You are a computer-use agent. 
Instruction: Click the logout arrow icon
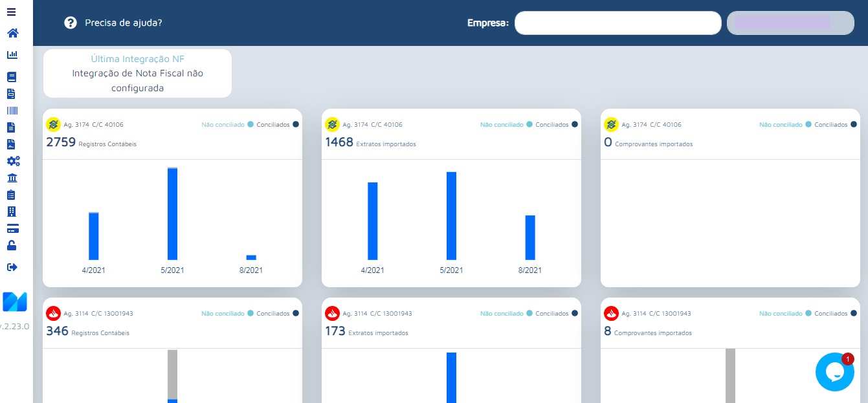coord(12,267)
